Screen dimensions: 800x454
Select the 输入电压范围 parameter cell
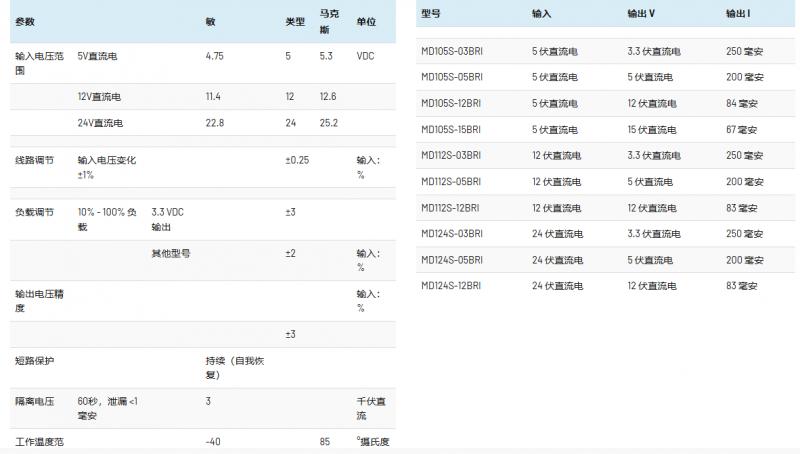tap(40, 63)
